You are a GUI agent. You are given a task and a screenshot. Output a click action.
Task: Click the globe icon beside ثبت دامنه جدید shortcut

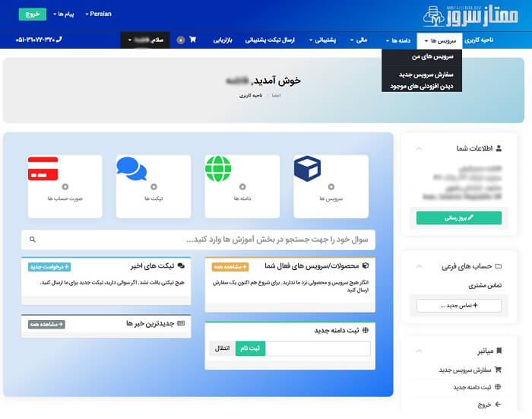pyautogui.click(x=498, y=387)
